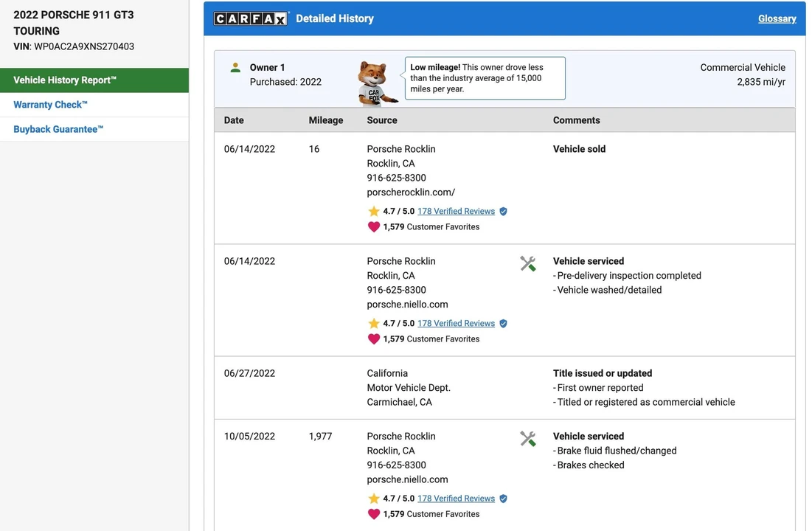This screenshot has width=812, height=531.
Task: Open 178 Verified Reviews in pre-delivery inspection row
Action: 456,323
